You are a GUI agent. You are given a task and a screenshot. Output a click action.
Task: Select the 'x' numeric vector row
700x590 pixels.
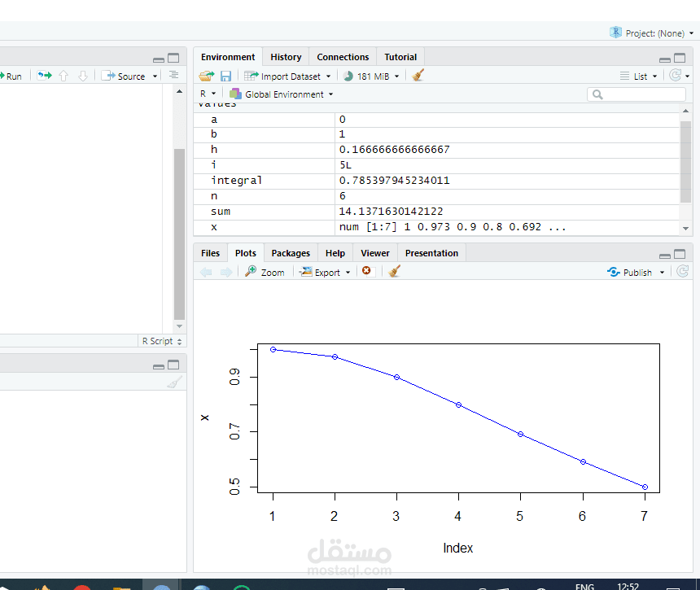(436, 227)
